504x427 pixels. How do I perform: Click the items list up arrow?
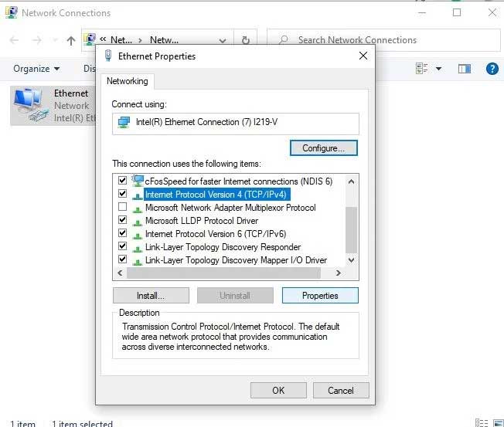click(x=351, y=181)
